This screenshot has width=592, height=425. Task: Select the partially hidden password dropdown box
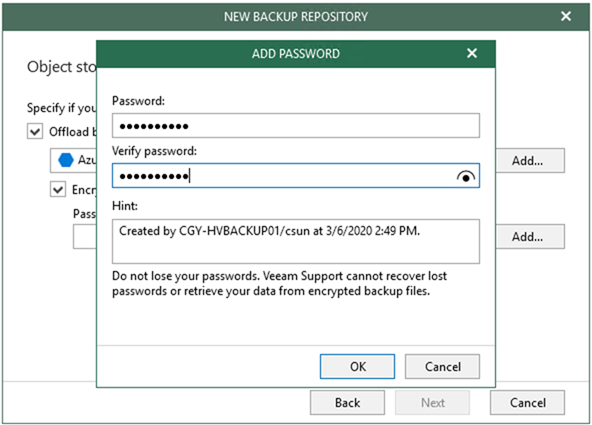pyautogui.click(x=85, y=237)
